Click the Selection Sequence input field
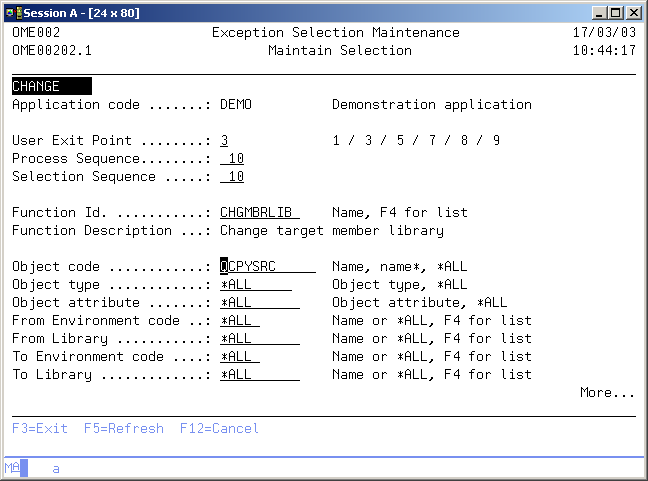 pyautogui.click(x=233, y=177)
